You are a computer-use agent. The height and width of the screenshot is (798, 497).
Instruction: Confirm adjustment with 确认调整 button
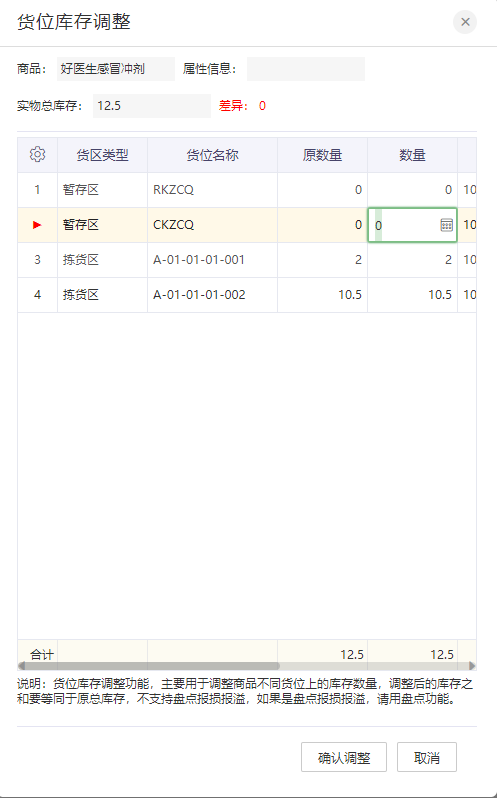[344, 757]
